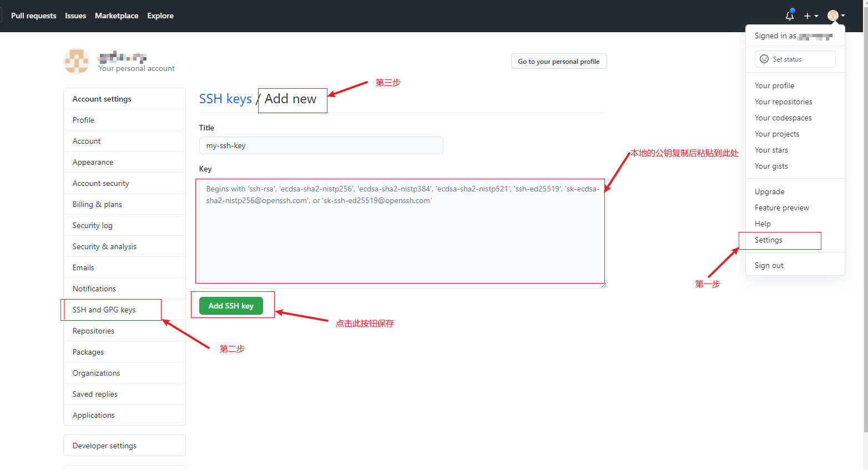The image size is (868, 470).
Task: Open Pull requests in top navigation
Action: click(x=34, y=16)
